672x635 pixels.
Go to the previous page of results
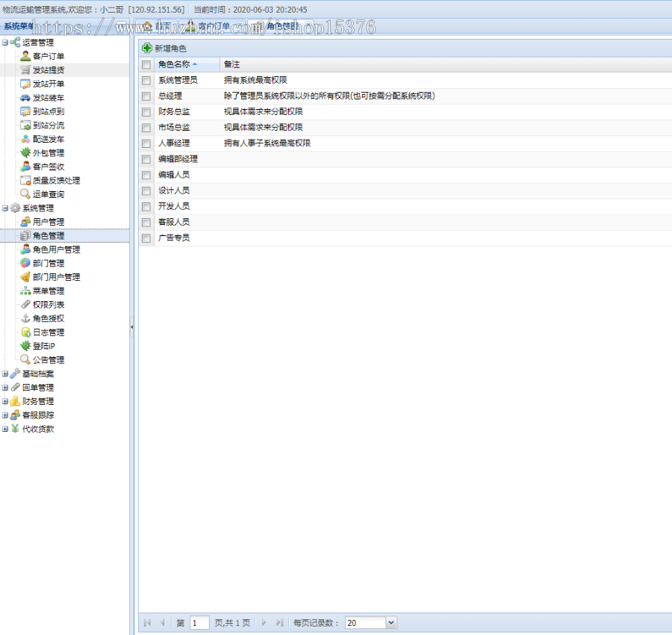click(x=163, y=622)
